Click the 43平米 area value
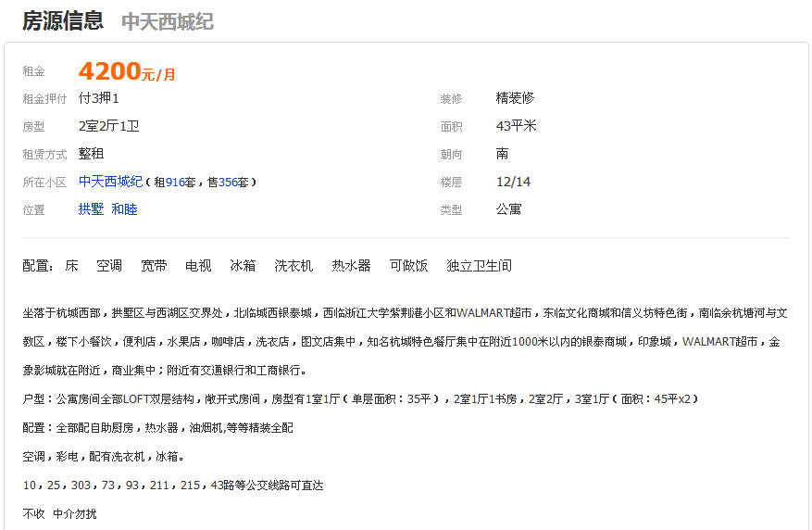Image resolution: width=812 pixels, height=530 pixels. 516,126
